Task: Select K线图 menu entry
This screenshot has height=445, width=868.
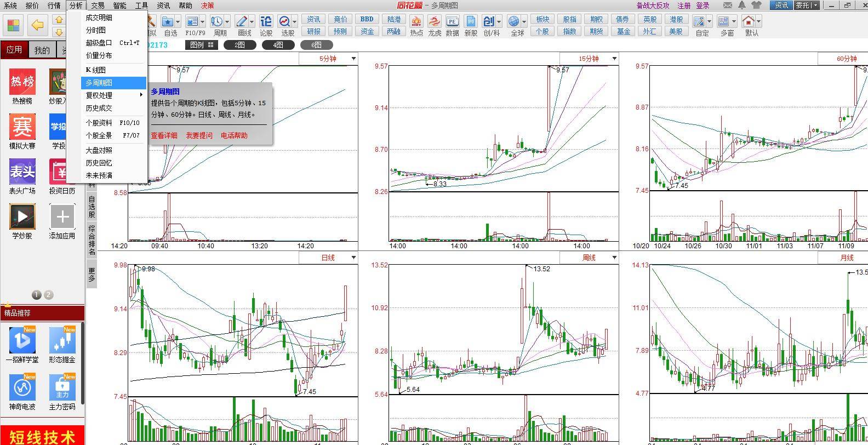Action: point(114,70)
